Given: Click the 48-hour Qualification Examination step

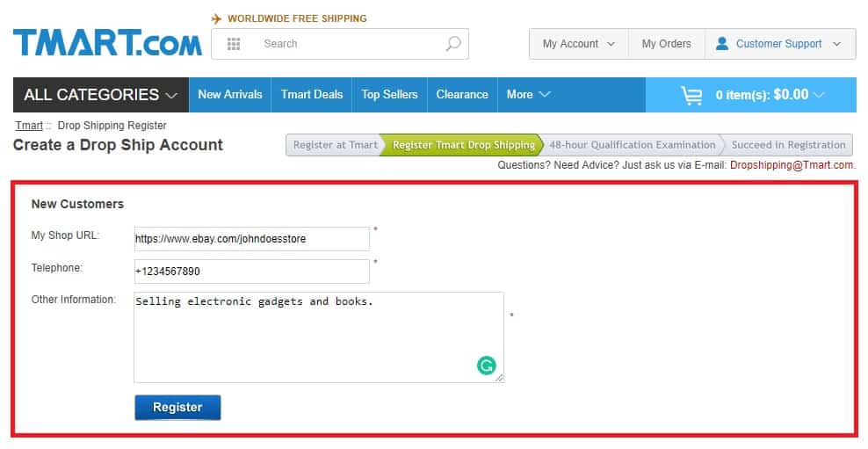Looking at the screenshot, I should pyautogui.click(x=633, y=145).
